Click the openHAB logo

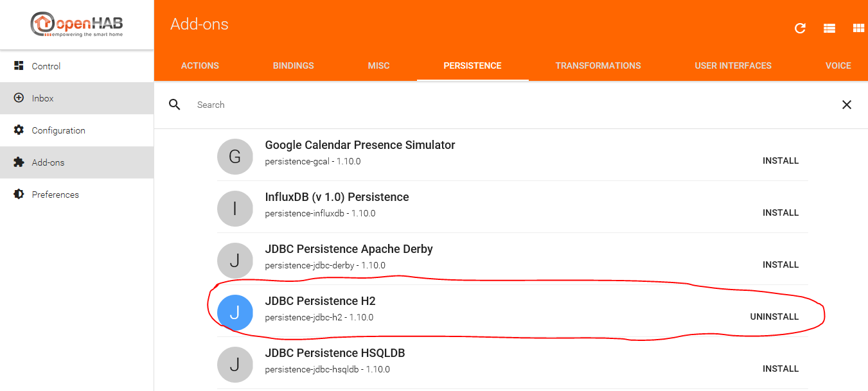(x=76, y=24)
